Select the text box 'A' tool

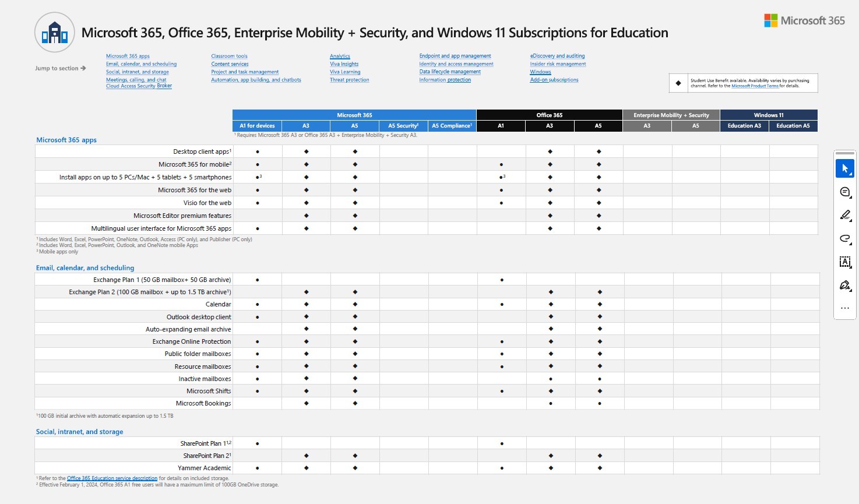[x=845, y=262]
